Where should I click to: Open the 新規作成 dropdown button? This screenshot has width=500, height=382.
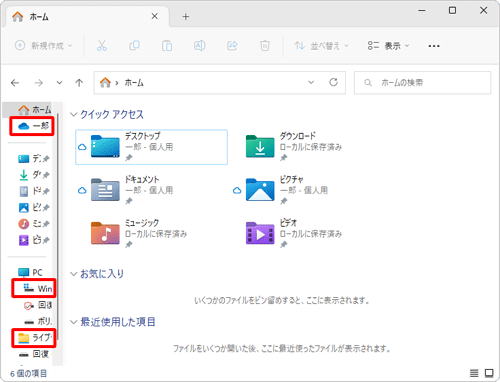(44, 45)
